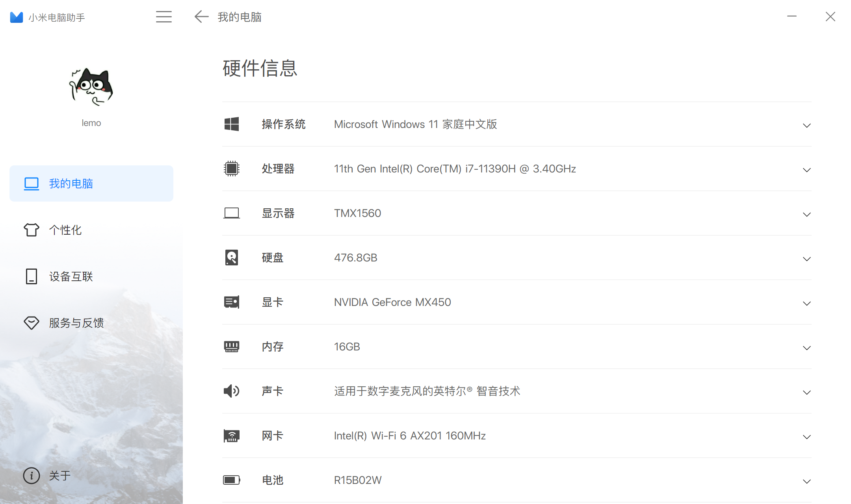The width and height of the screenshot is (851, 504).
Task: Click the laptop icon beside 我的电脑 in sidebar
Action: (32, 184)
